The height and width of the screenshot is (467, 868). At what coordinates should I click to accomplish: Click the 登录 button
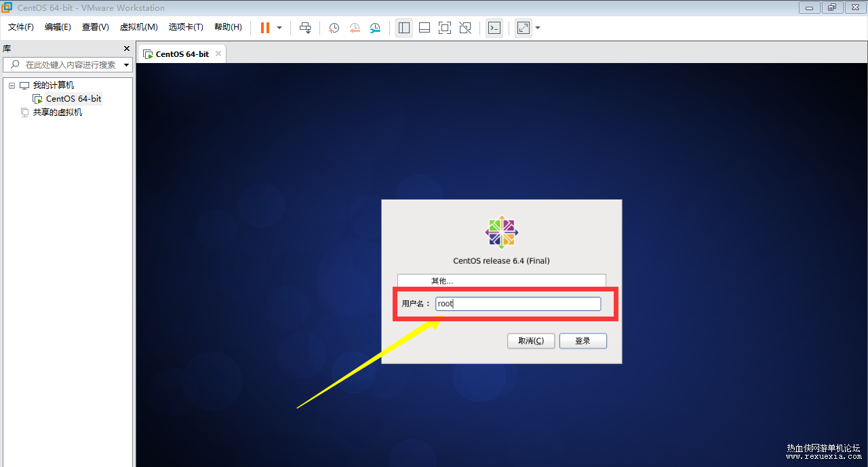point(583,341)
